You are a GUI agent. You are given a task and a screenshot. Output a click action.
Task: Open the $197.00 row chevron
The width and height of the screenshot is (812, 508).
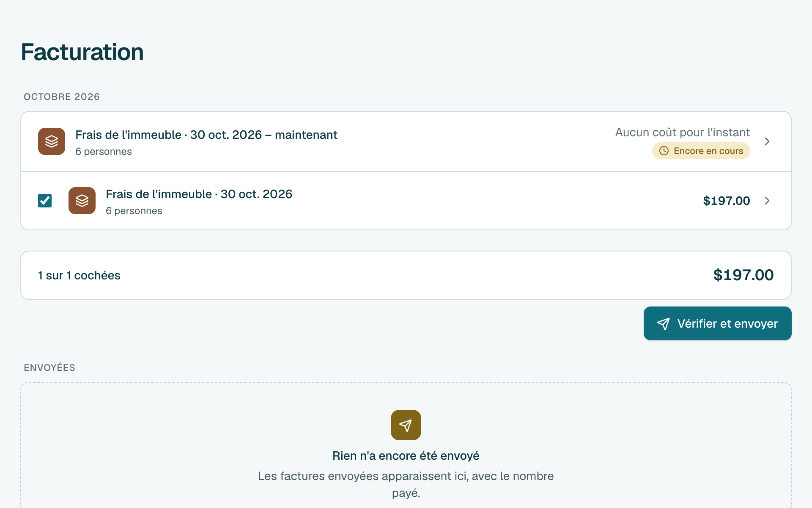click(x=767, y=201)
